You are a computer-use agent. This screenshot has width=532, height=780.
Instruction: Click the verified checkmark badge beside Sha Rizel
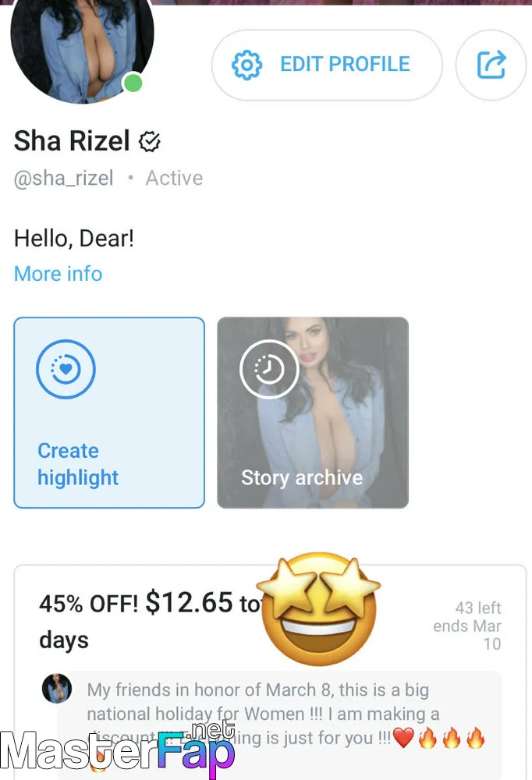click(x=149, y=141)
